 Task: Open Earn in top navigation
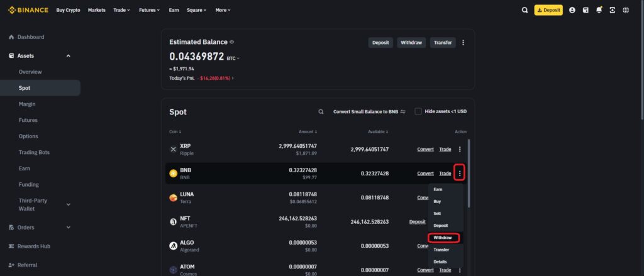point(174,10)
